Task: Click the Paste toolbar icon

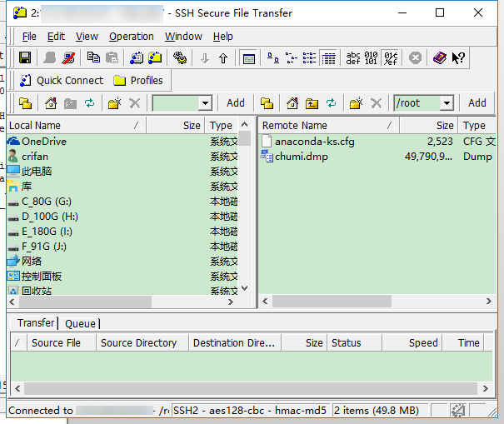Action: [112, 58]
